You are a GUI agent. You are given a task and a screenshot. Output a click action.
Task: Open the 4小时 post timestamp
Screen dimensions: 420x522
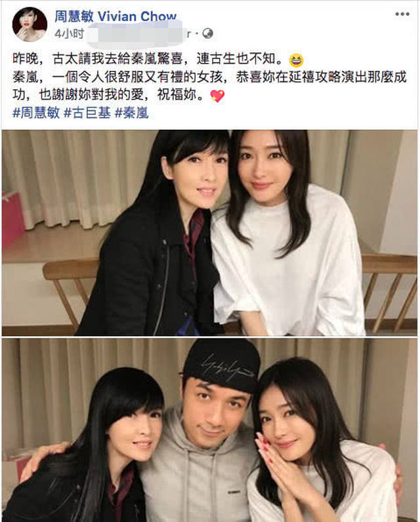pyautogui.click(x=69, y=33)
